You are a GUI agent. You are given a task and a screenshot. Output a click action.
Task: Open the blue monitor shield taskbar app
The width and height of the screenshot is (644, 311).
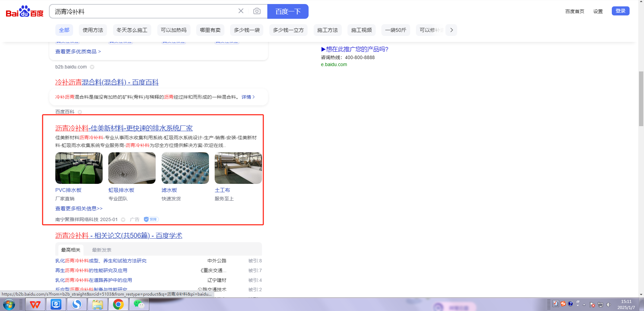pos(56,305)
